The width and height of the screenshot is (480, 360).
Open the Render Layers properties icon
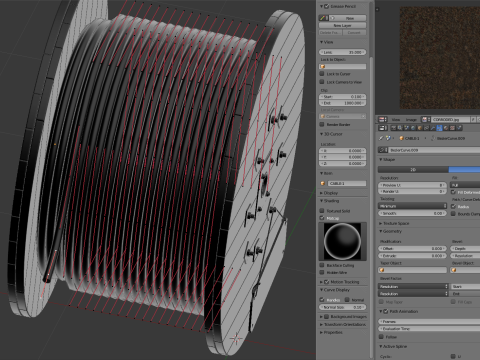coord(400,128)
